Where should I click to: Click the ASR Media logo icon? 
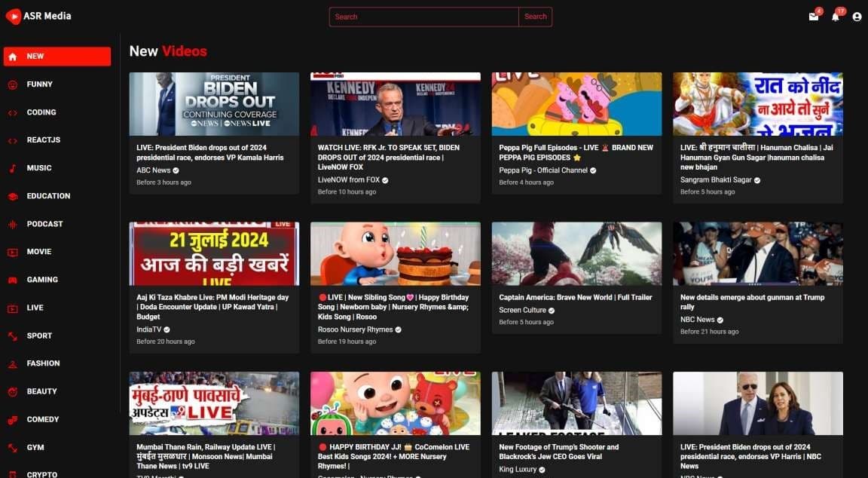pyautogui.click(x=14, y=17)
